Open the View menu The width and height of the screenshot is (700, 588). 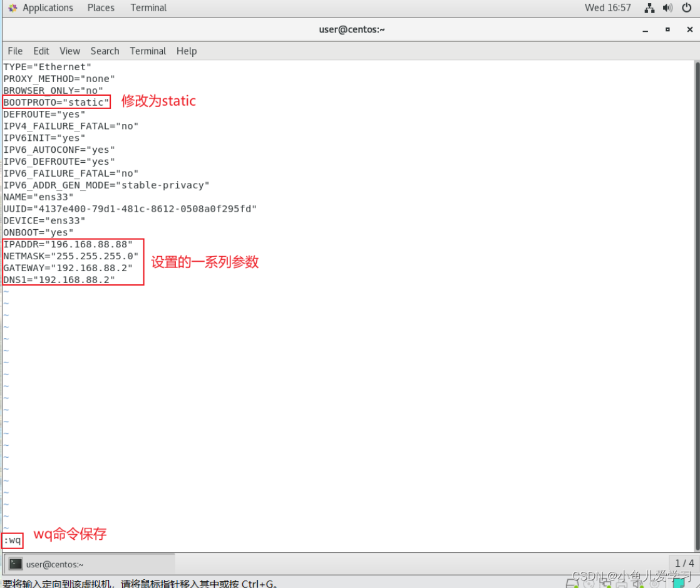point(69,51)
